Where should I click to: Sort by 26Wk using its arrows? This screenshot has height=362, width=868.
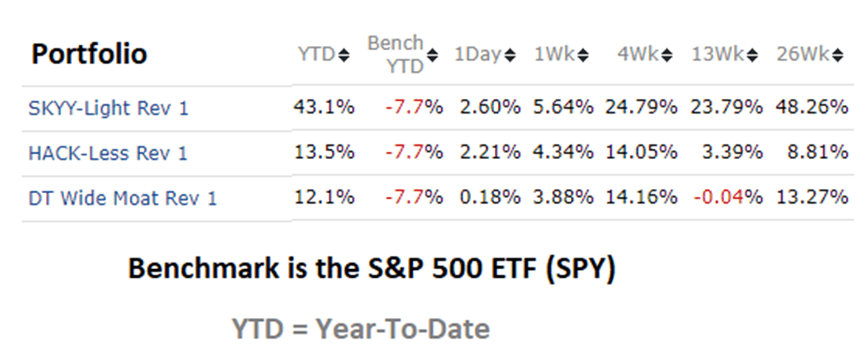837,55
